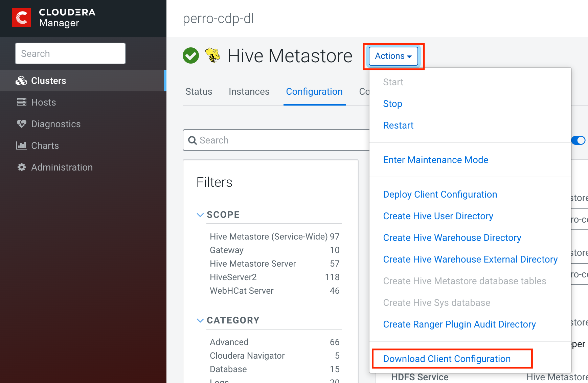Open the Actions dropdown
This screenshot has height=383, width=588.
392,56
